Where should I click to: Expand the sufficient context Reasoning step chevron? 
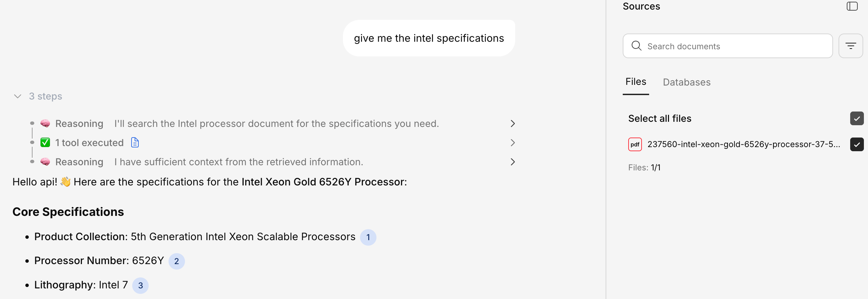click(x=512, y=162)
